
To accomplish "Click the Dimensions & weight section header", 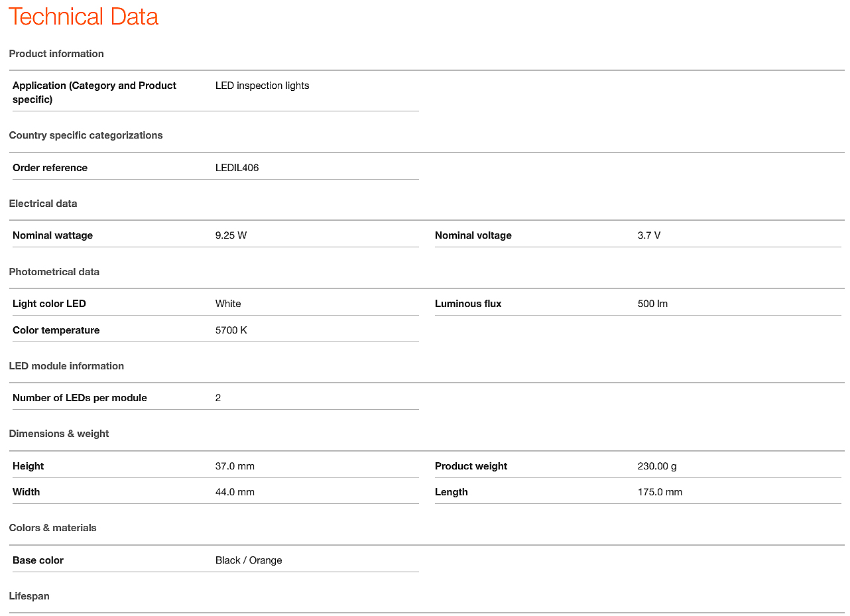I will click(x=59, y=434).
